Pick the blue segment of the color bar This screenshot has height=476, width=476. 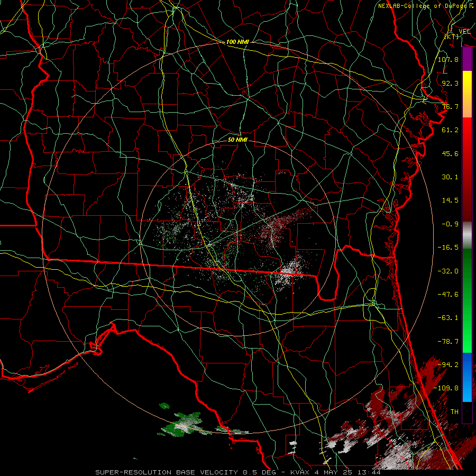pos(467,377)
